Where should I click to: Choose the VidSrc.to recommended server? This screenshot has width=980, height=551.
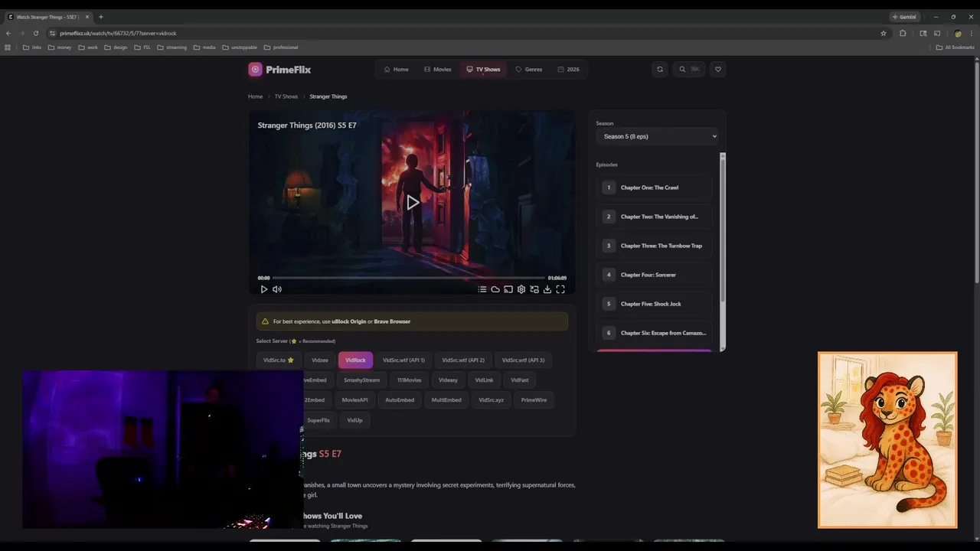(x=279, y=360)
